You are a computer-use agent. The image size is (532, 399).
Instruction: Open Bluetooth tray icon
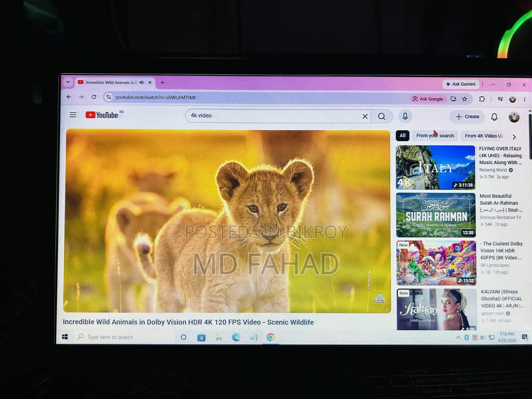pyautogui.click(x=466, y=337)
